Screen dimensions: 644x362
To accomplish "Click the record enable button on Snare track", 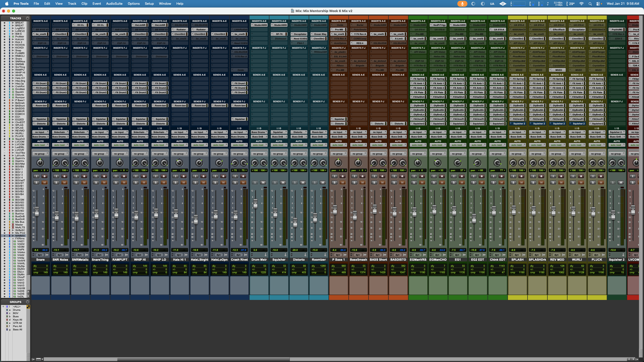I will [44, 176].
